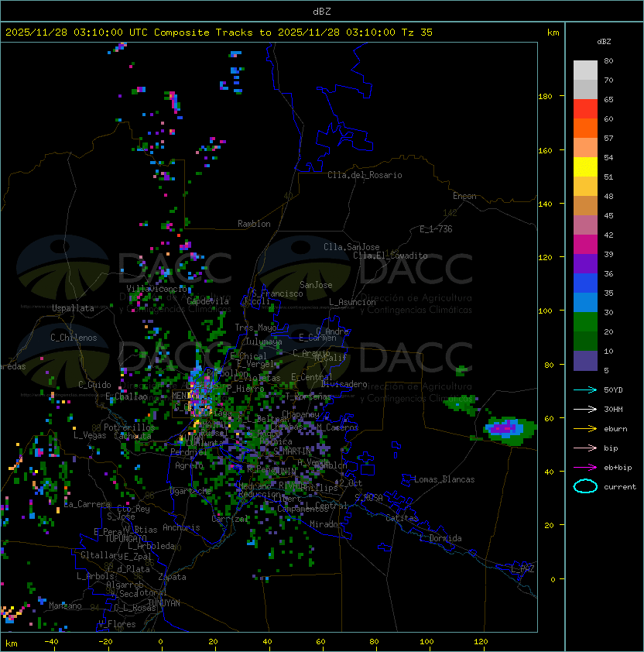Click the 'Potrerillos' map label

(x=129, y=427)
